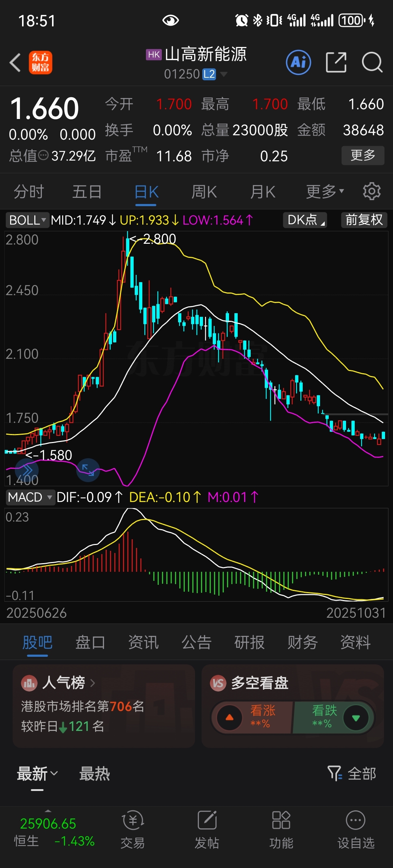Viewport: 393px width, 868px height.
Task: Open the orange 东方财富 logo icon
Action: [x=40, y=63]
